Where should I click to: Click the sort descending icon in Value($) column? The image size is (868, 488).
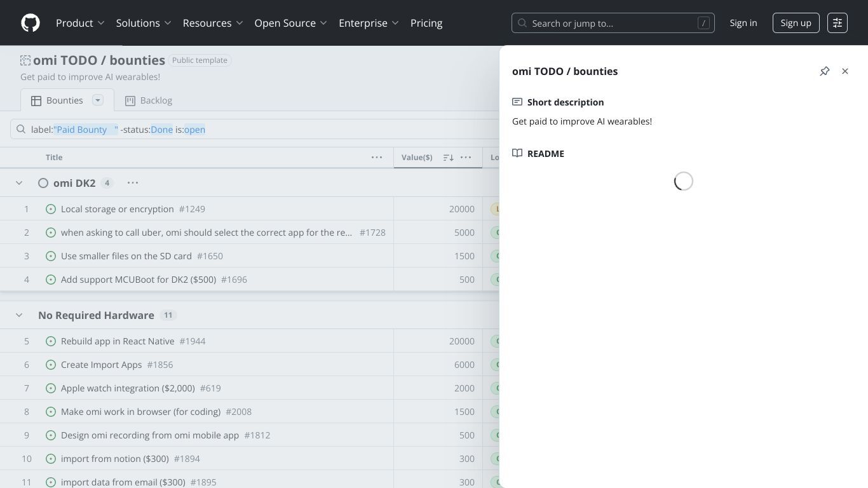pos(448,158)
